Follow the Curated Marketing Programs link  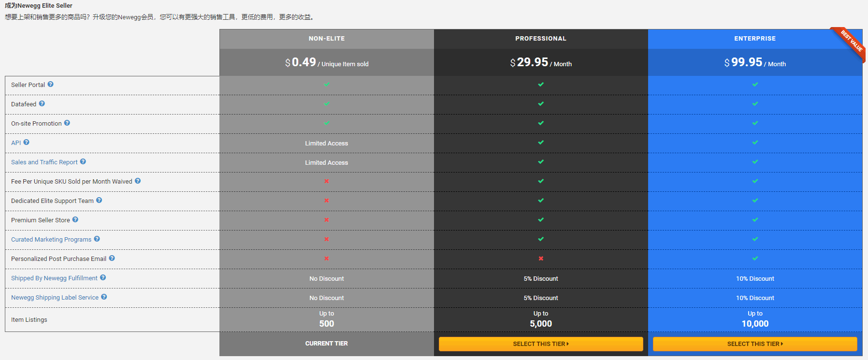tap(51, 240)
